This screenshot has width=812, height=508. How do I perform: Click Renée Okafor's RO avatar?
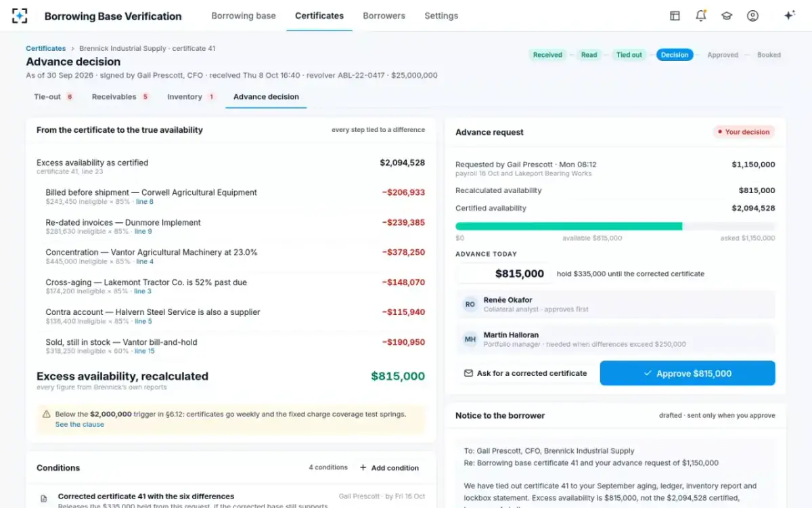tap(470, 304)
